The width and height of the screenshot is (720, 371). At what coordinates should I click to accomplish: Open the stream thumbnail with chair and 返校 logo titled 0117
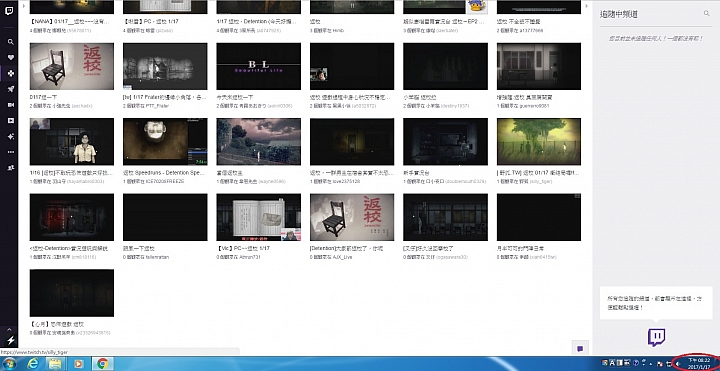click(72, 67)
